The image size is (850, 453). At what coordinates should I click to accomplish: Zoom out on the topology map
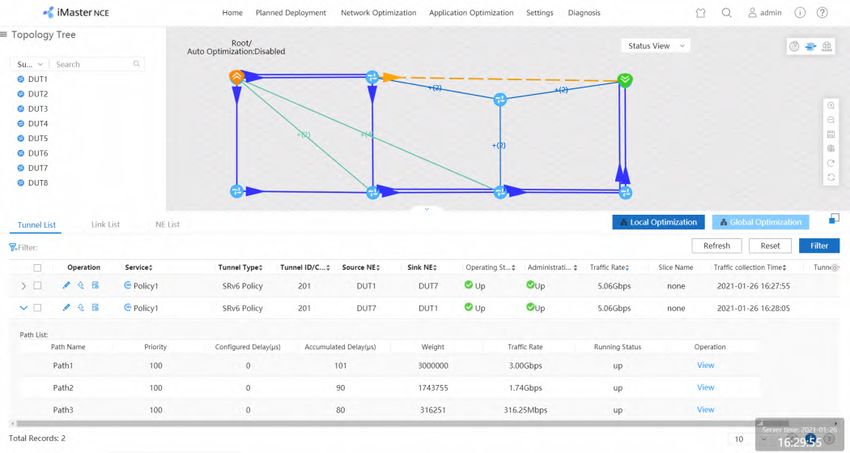pyautogui.click(x=830, y=120)
